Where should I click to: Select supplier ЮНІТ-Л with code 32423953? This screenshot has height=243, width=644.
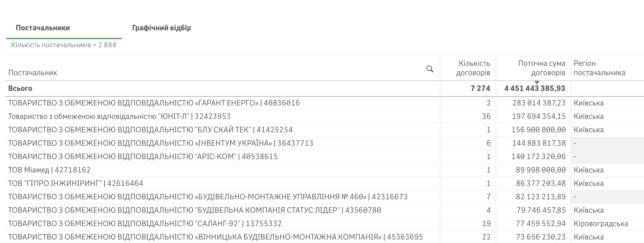click(119, 117)
